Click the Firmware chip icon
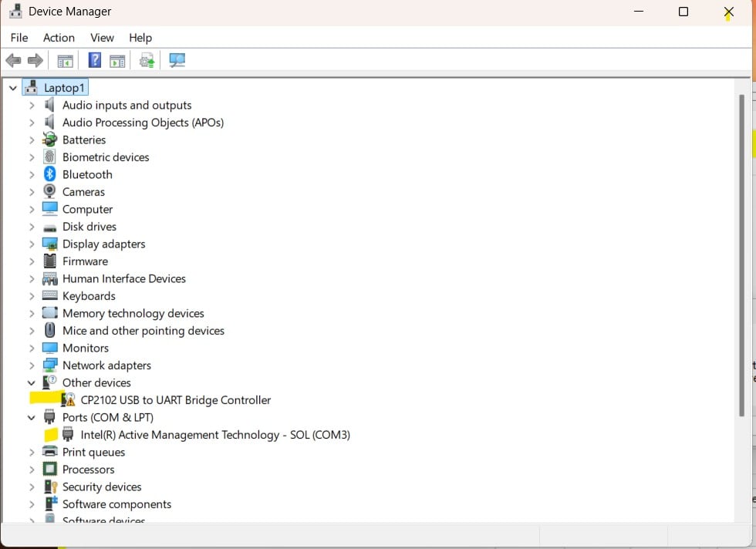The image size is (756, 549). [x=49, y=261]
